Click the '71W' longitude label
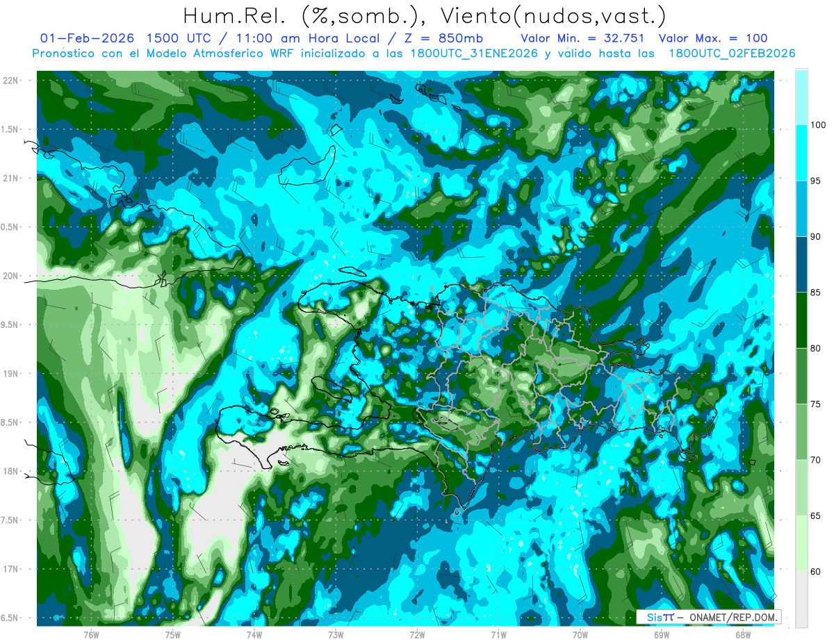 (498, 634)
